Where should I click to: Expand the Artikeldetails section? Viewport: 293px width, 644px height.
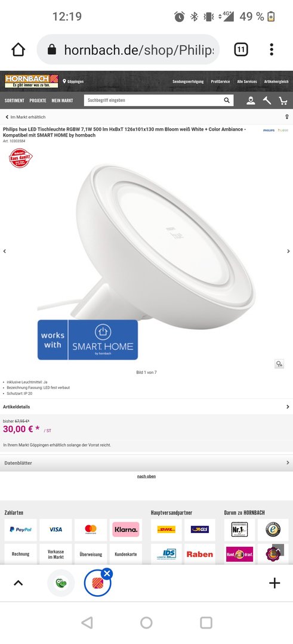(x=146, y=407)
